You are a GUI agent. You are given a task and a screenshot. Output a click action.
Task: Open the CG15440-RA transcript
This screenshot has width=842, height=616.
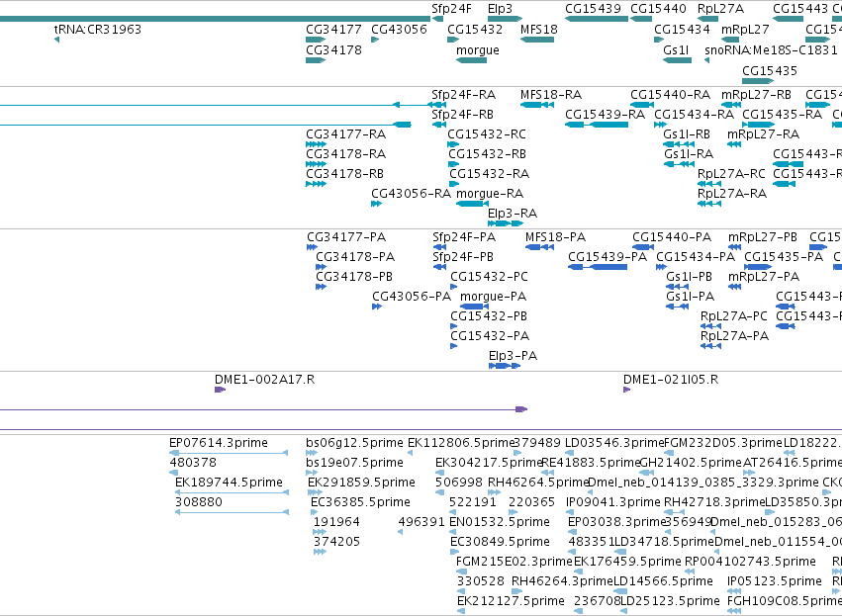[642, 105]
